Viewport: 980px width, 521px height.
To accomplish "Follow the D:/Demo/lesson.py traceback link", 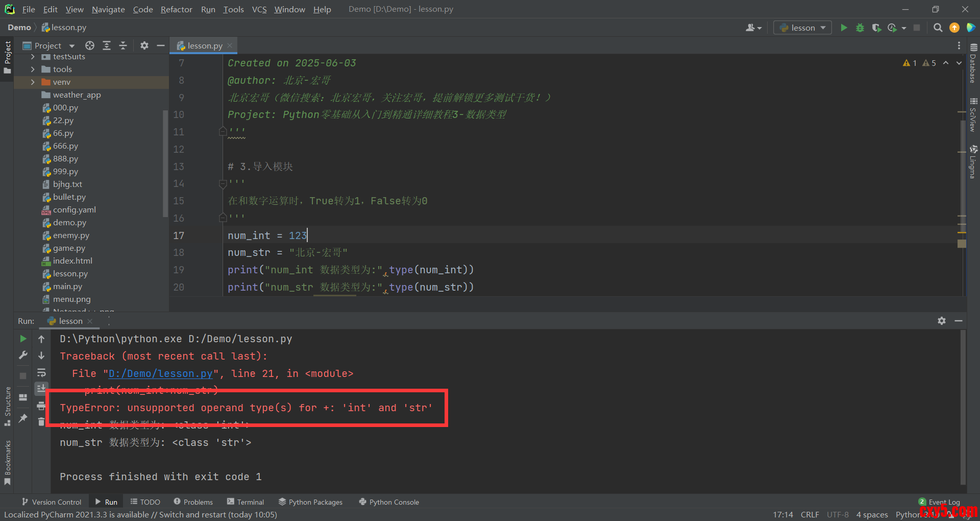I will (160, 373).
